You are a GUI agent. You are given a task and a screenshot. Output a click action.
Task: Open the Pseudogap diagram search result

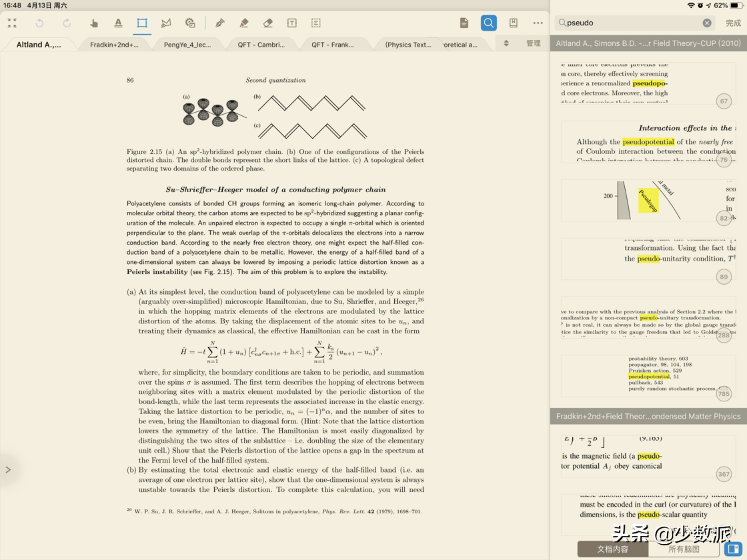click(x=648, y=200)
